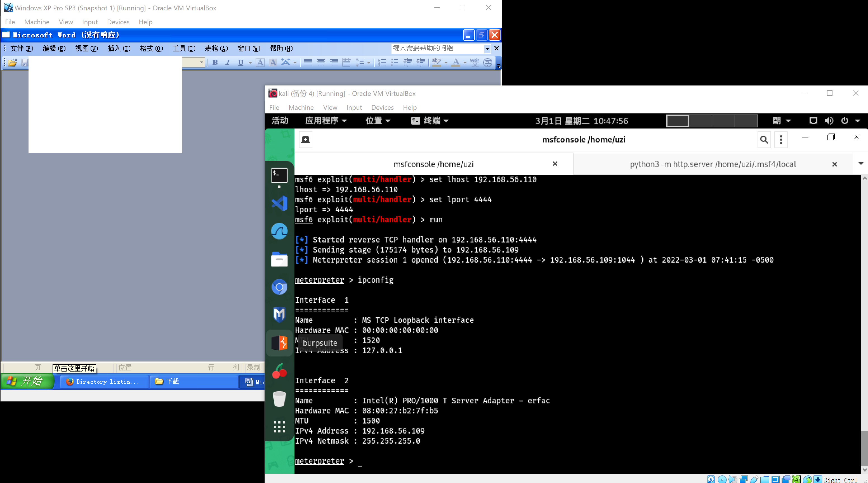This screenshot has height=483, width=868.
Task: Open the font size combo box dropdown in Word
Action: click(x=202, y=62)
